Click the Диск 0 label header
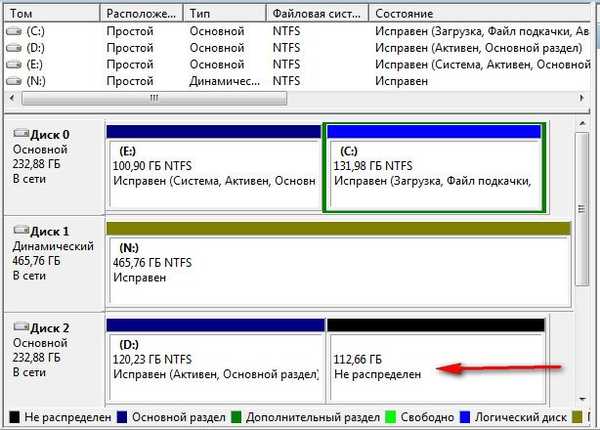The width and height of the screenshot is (600, 430). 50,135
